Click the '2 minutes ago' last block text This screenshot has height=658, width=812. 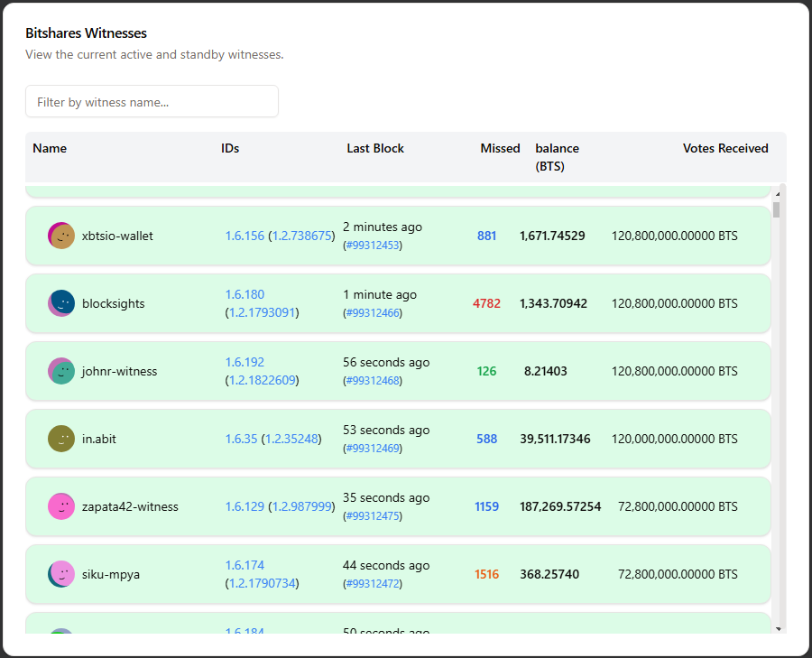click(x=383, y=227)
